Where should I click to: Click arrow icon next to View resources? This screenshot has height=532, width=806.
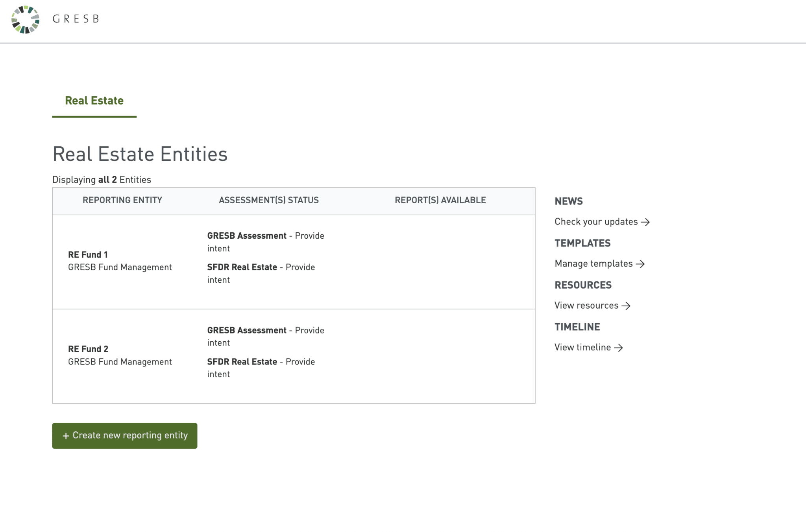pyautogui.click(x=626, y=306)
